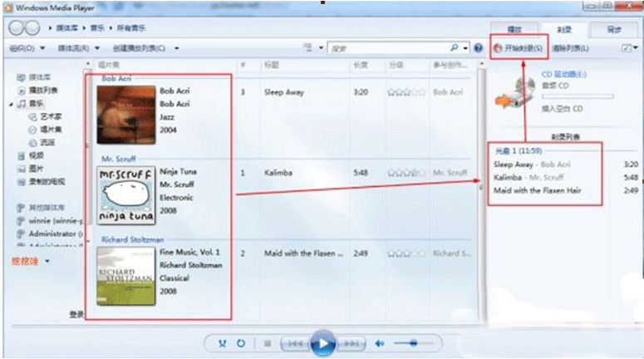The image size is (644, 359).
Task: Open 流派 under music
Action: pyautogui.click(x=47, y=143)
